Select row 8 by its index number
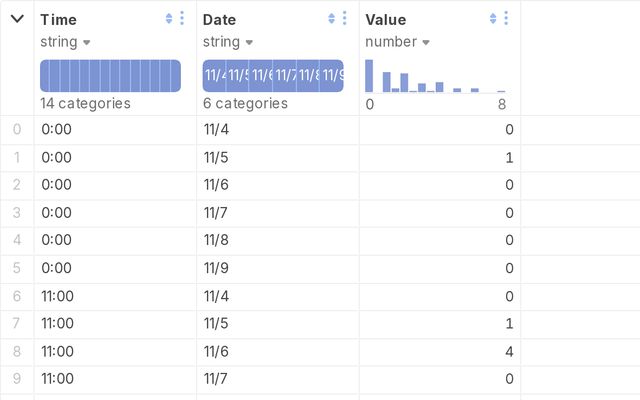 tap(15, 351)
